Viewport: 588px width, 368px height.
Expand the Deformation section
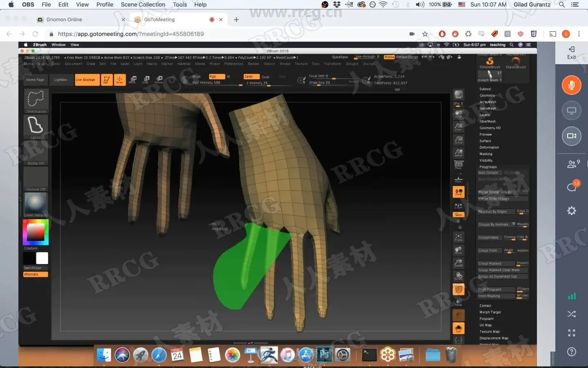(x=489, y=147)
